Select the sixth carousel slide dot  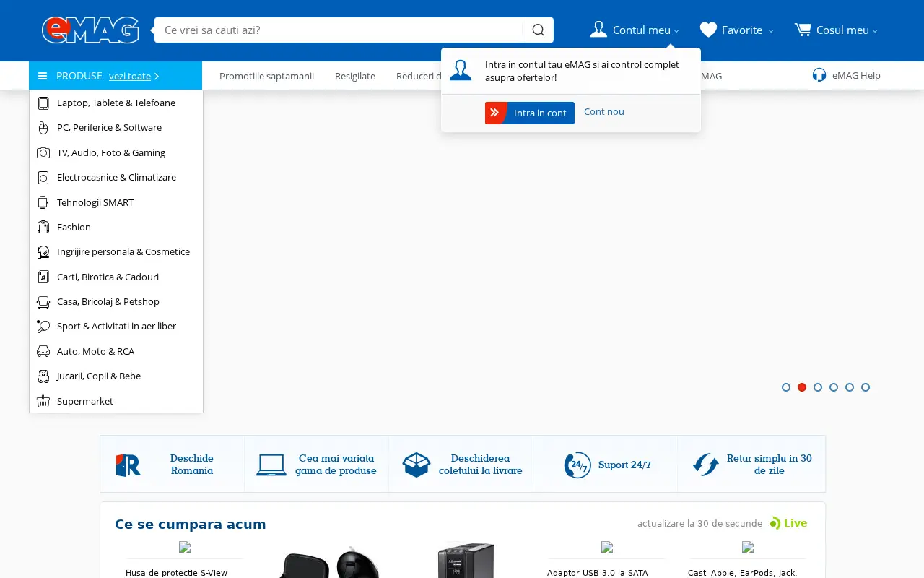click(866, 387)
